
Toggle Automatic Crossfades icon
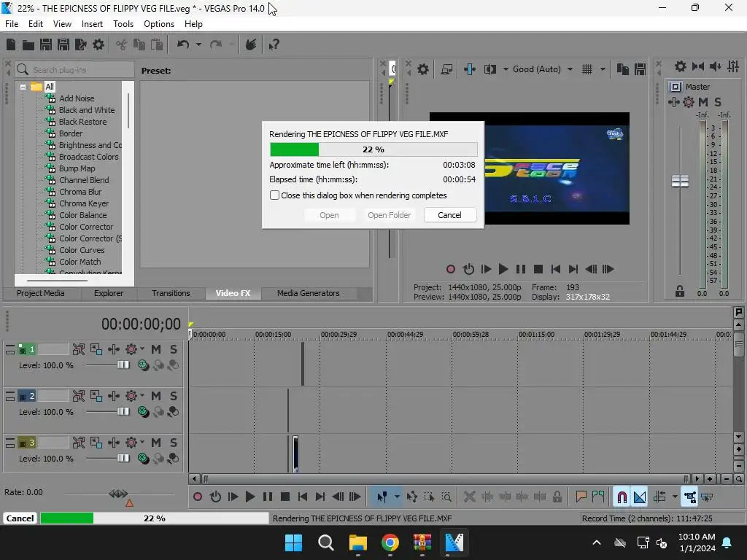(639, 497)
